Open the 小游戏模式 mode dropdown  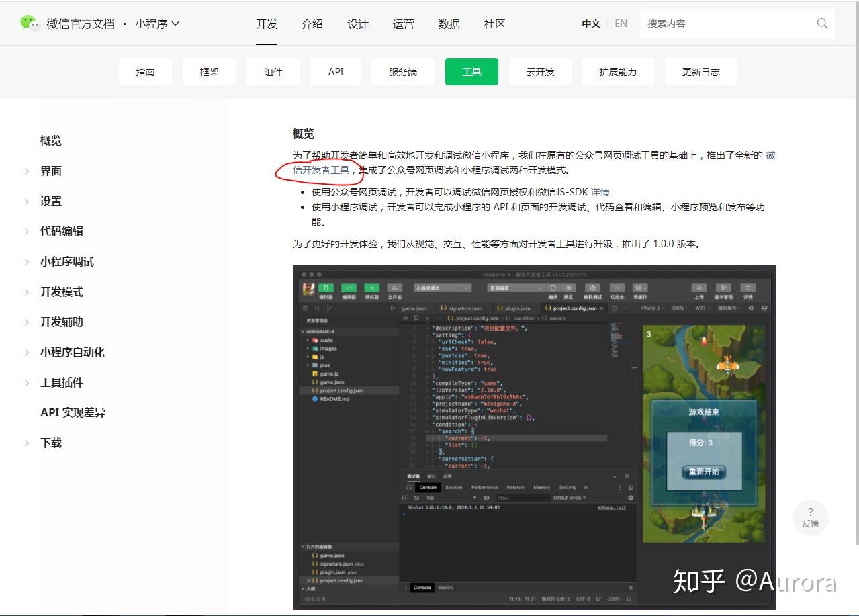point(443,288)
